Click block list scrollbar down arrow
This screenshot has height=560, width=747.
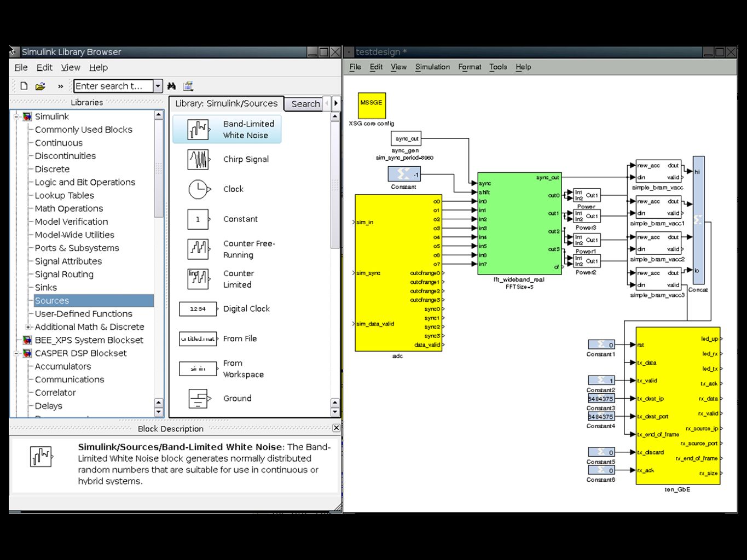coord(335,412)
